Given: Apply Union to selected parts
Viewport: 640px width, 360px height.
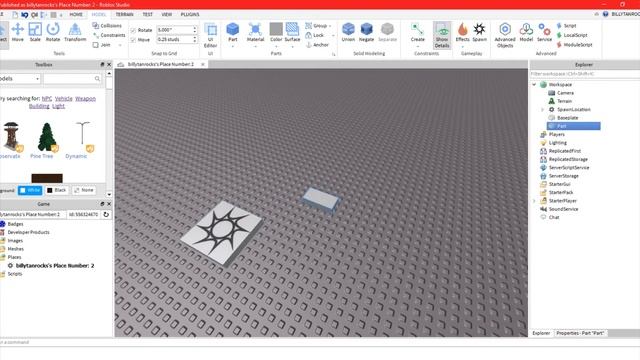Looking at the screenshot, I should point(348,32).
